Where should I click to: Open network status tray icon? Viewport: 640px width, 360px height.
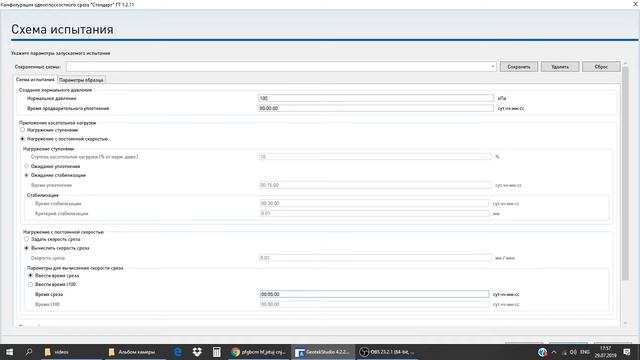pyautogui.click(x=564, y=352)
